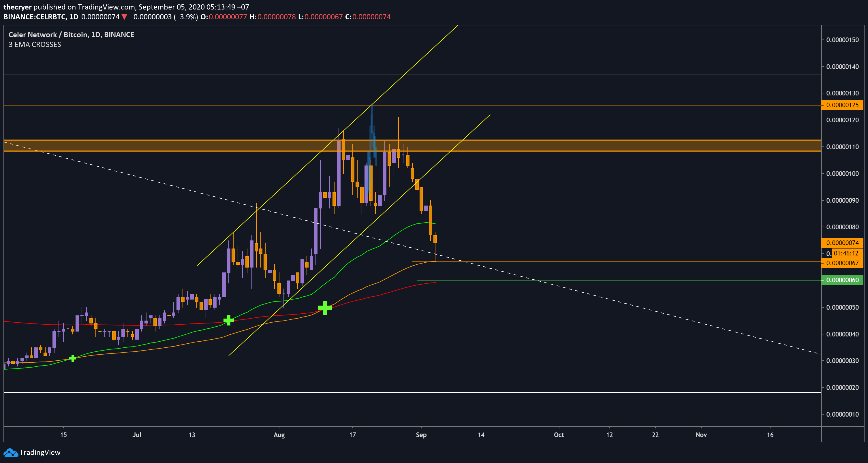Click the TradingView brand name text
The image size is (868, 463).
pos(40,452)
